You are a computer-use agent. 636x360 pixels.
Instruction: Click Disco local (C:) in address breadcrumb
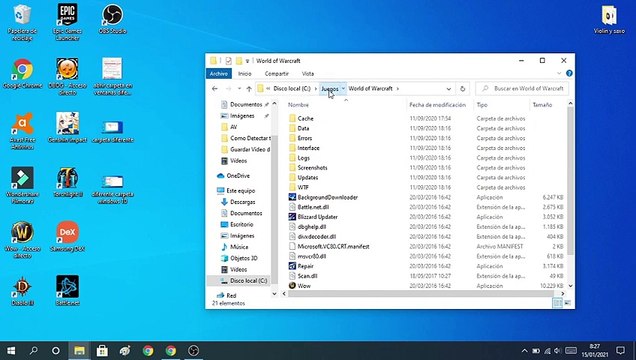click(292, 88)
